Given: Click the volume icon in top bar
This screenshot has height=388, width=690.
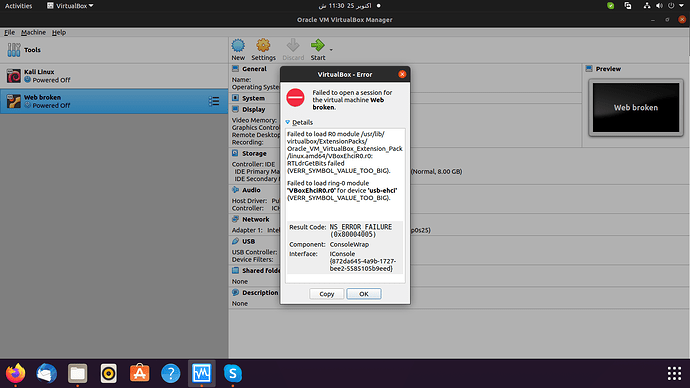Looking at the screenshot, I should [x=659, y=6].
